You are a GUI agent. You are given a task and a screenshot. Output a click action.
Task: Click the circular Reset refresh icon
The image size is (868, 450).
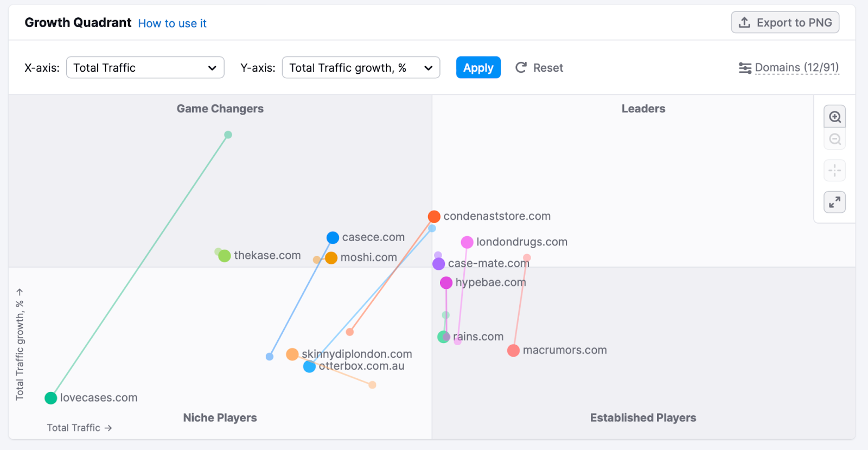[520, 67]
